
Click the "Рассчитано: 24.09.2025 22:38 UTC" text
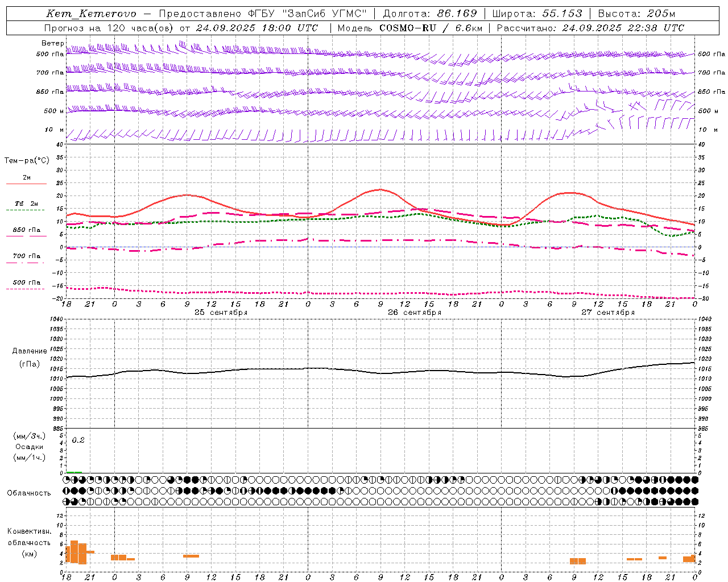[590, 28]
